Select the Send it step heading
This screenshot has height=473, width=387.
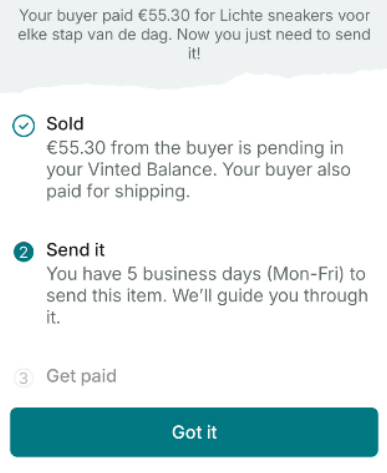coord(76,250)
